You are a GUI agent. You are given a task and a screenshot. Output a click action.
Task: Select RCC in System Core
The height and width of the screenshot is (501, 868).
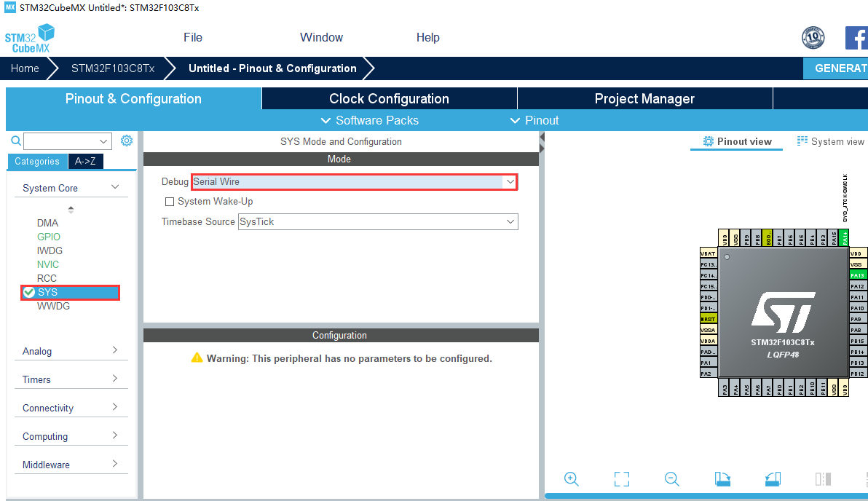[x=47, y=278]
